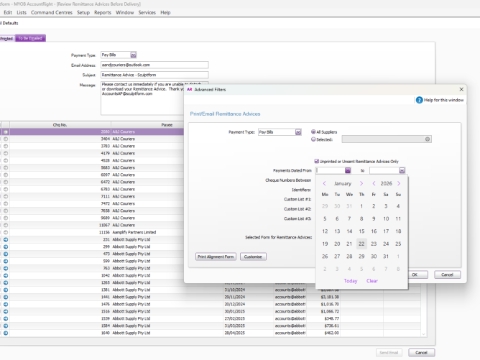Close the Advanced Filters dialog
The image size is (480, 360).
461,89
